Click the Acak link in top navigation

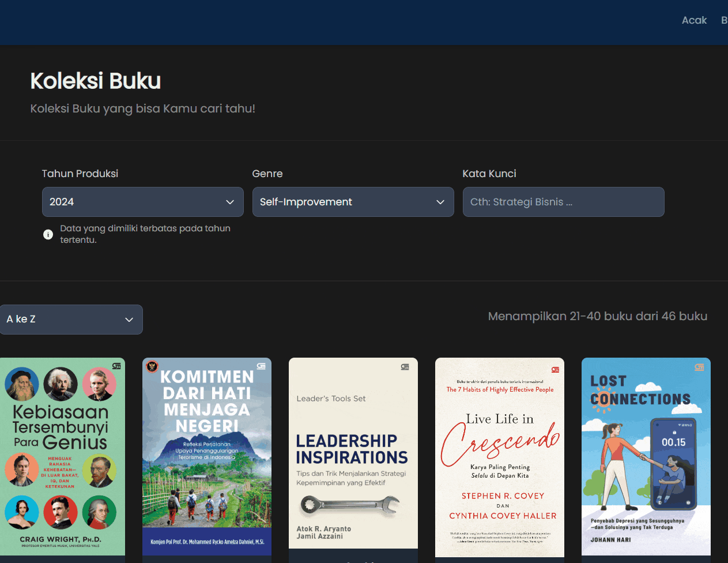click(694, 20)
